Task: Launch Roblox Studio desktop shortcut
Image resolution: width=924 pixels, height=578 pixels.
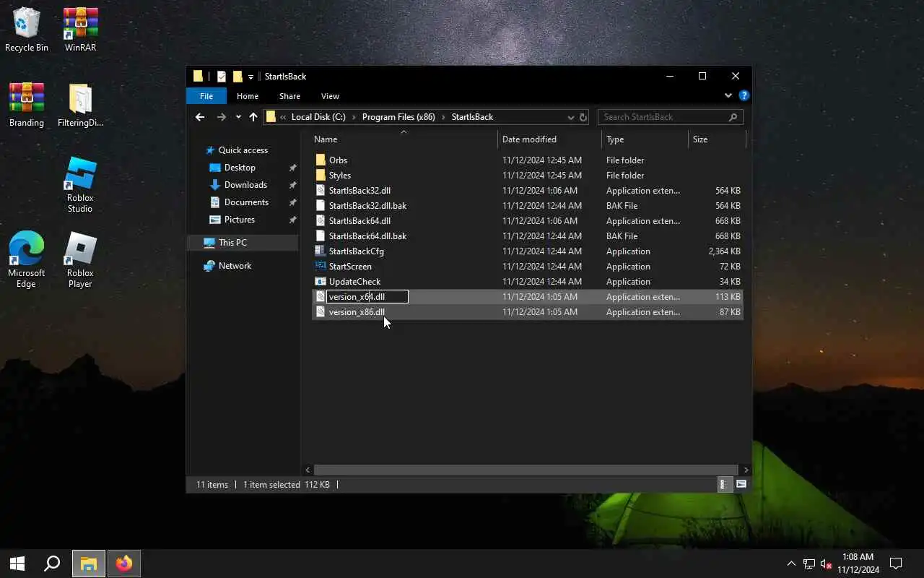Action: (x=80, y=185)
